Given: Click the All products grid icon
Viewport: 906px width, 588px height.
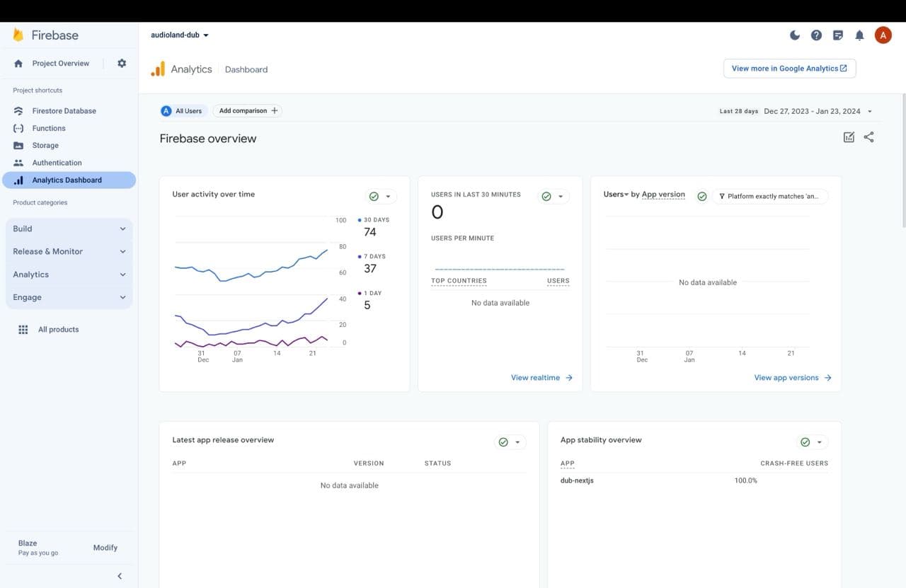Looking at the screenshot, I should pos(23,330).
